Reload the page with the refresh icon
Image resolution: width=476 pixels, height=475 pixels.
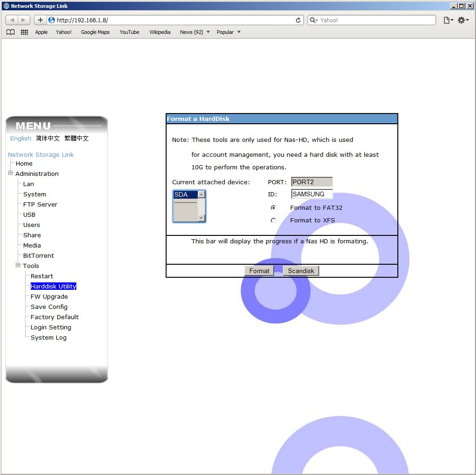[298, 20]
